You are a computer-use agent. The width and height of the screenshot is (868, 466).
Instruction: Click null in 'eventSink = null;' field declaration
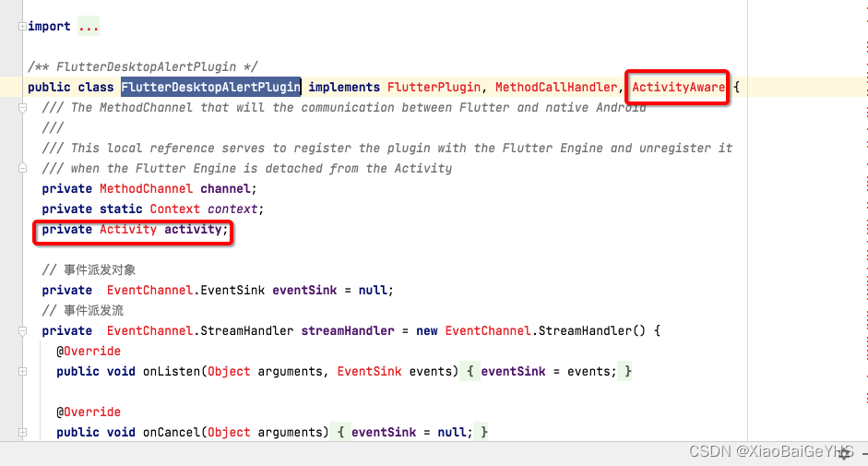(373, 291)
